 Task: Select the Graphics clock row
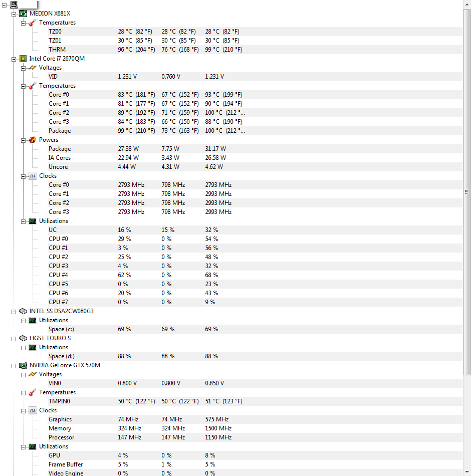point(255,419)
